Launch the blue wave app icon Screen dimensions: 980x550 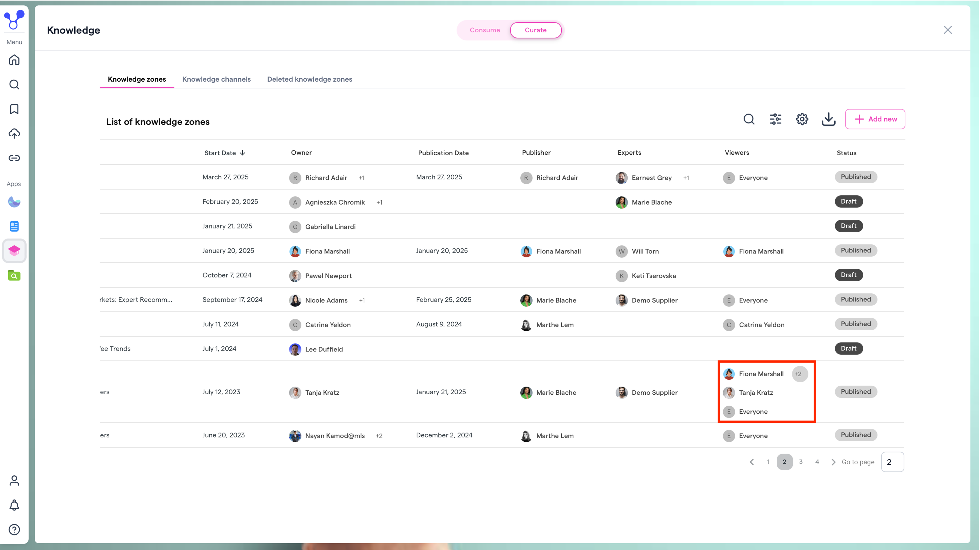14,202
